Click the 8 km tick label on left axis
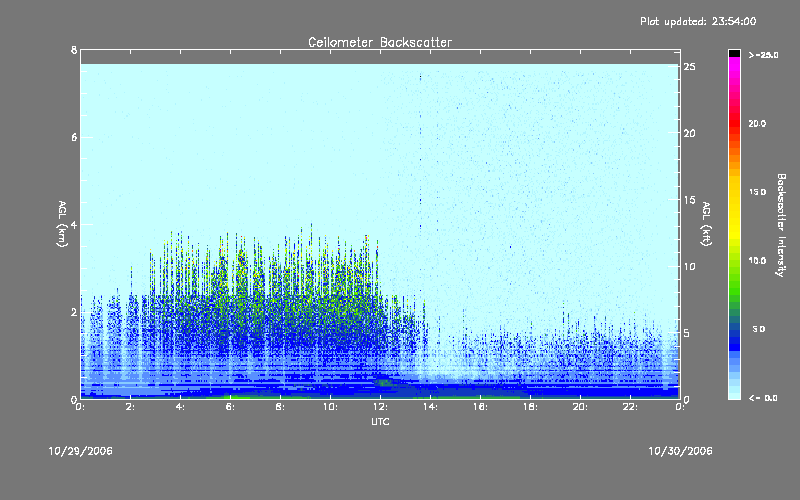 click(x=74, y=50)
